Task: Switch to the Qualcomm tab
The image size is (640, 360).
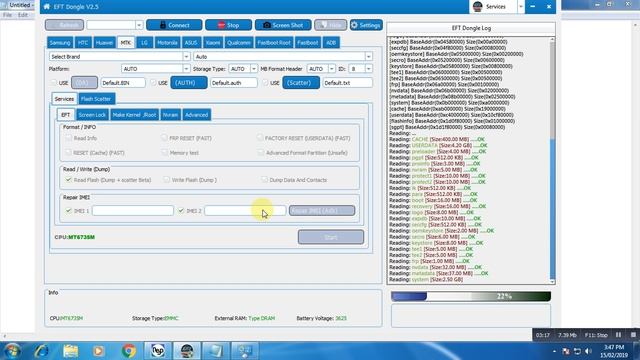Action: 239,42
